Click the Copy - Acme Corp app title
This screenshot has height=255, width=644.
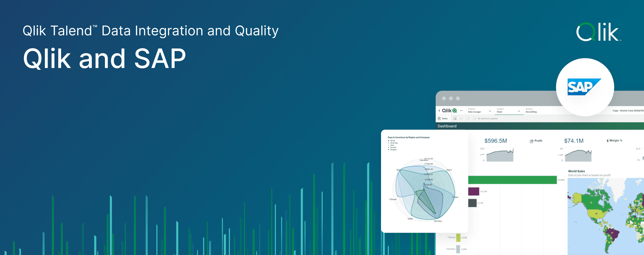tap(628, 110)
